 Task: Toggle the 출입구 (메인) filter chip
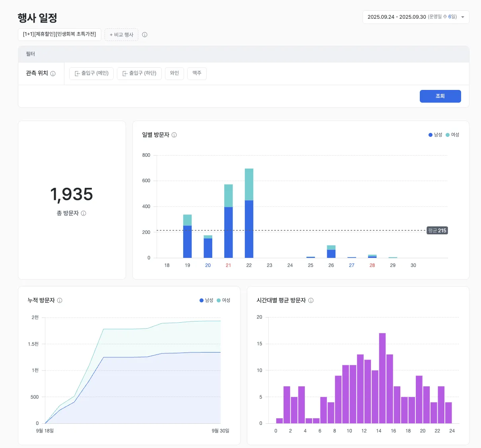tap(91, 73)
